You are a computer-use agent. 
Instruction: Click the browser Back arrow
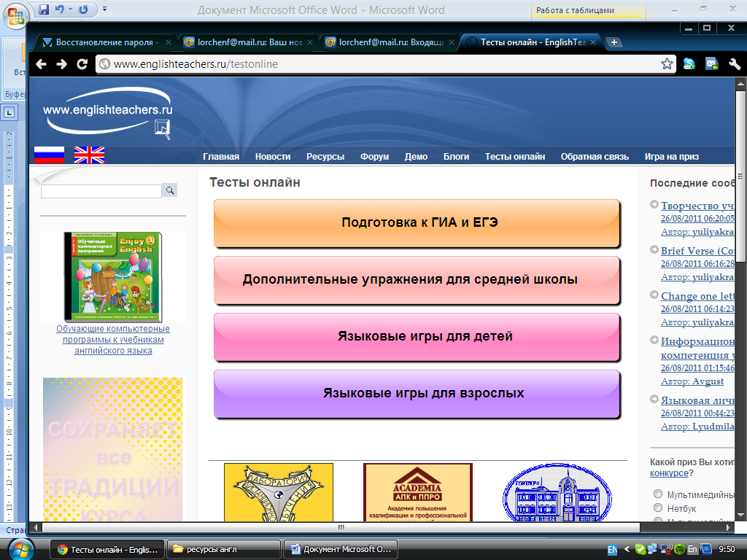coord(42,64)
